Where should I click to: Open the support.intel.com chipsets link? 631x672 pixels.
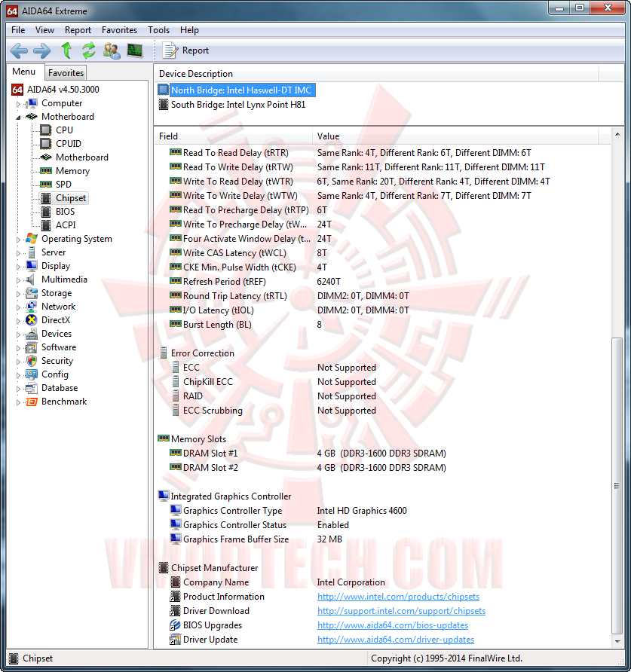coord(401,611)
